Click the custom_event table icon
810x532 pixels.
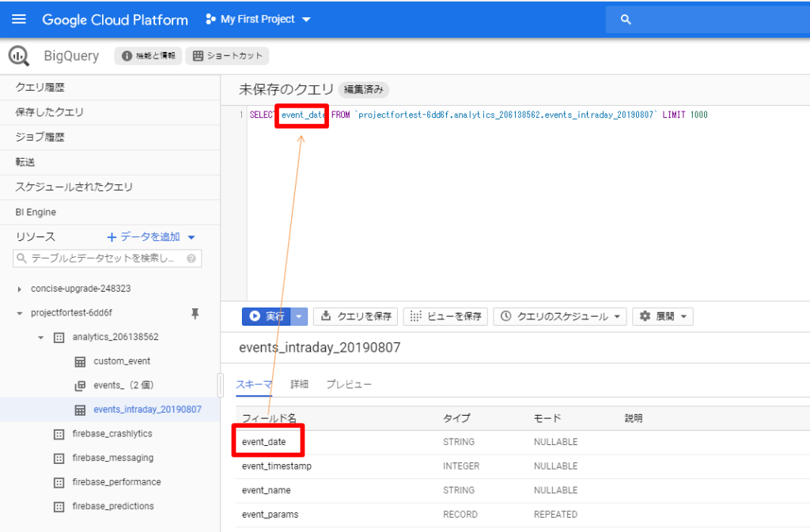[x=80, y=362]
